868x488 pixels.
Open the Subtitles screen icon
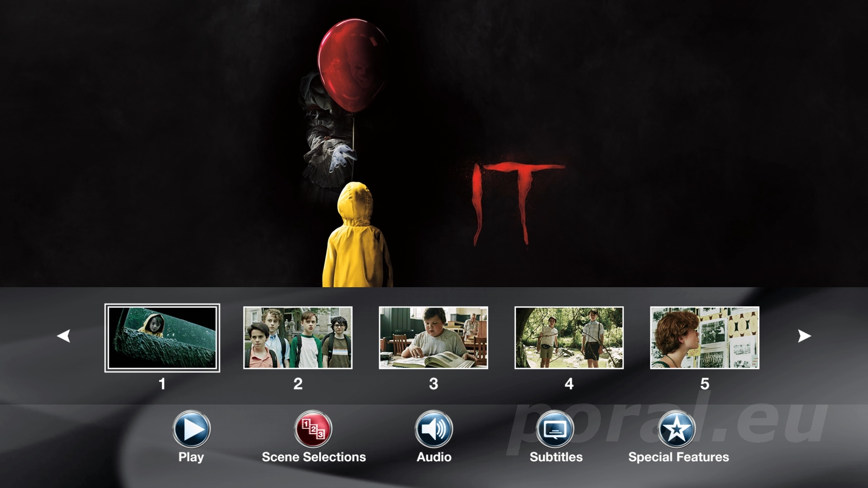point(555,429)
